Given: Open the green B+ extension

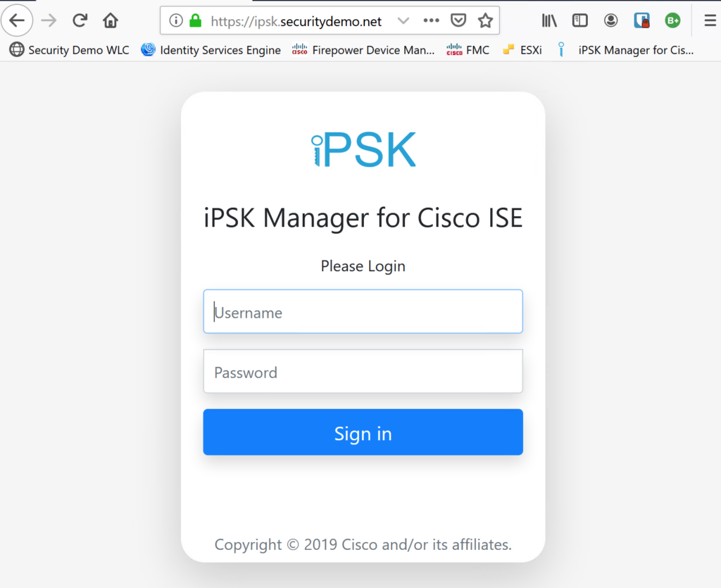Looking at the screenshot, I should click(x=672, y=20).
